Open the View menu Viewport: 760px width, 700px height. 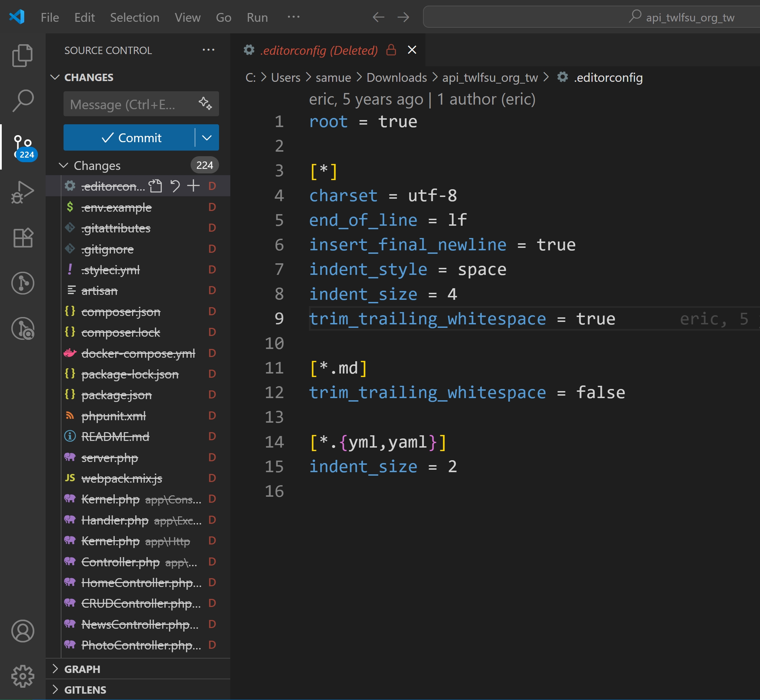coord(187,18)
